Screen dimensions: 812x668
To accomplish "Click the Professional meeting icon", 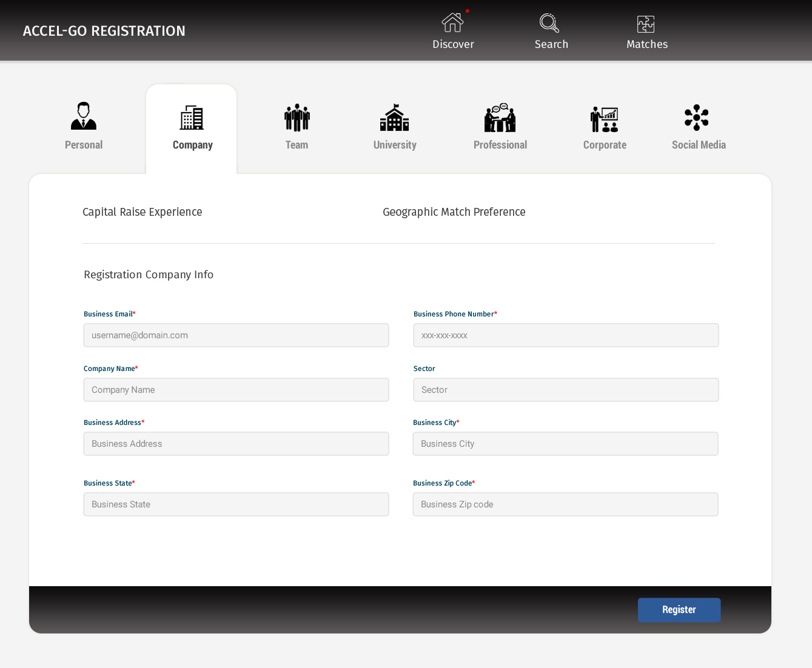I will 500,118.
